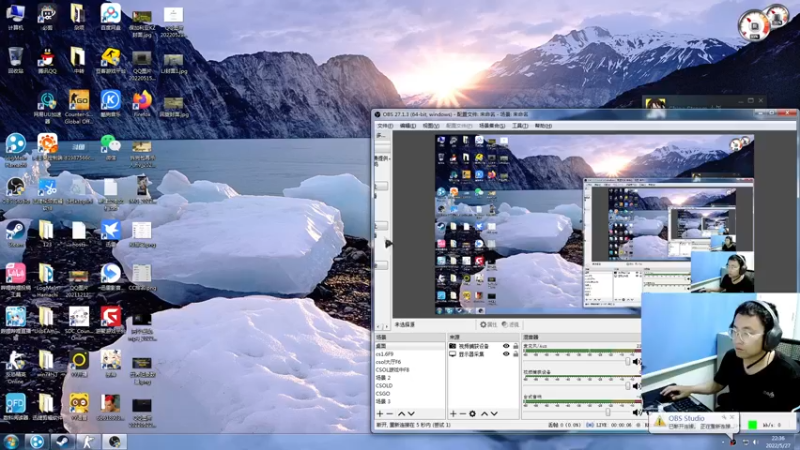Open the OBS Studio desktop shortcut

pos(15,190)
